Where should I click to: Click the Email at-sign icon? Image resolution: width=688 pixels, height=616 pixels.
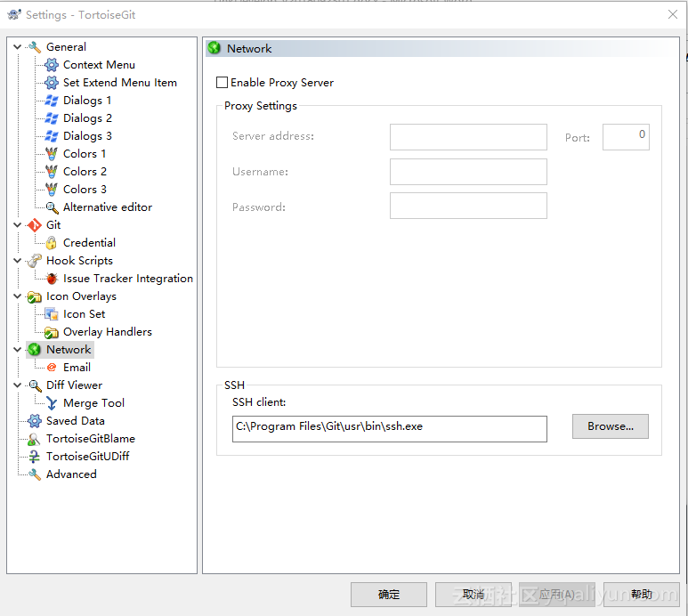pyautogui.click(x=52, y=368)
